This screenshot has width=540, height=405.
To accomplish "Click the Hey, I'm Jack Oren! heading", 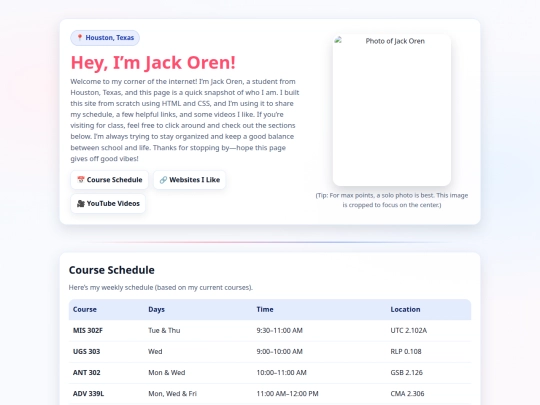I will point(153,63).
